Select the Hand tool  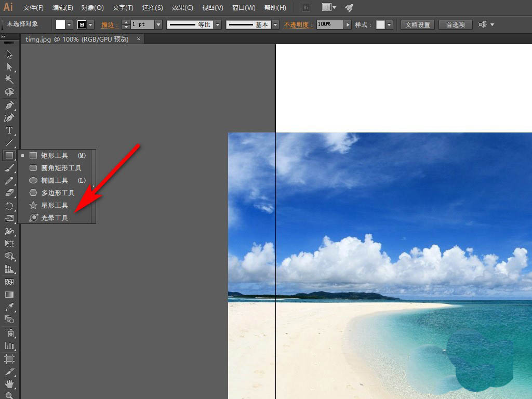(9, 384)
